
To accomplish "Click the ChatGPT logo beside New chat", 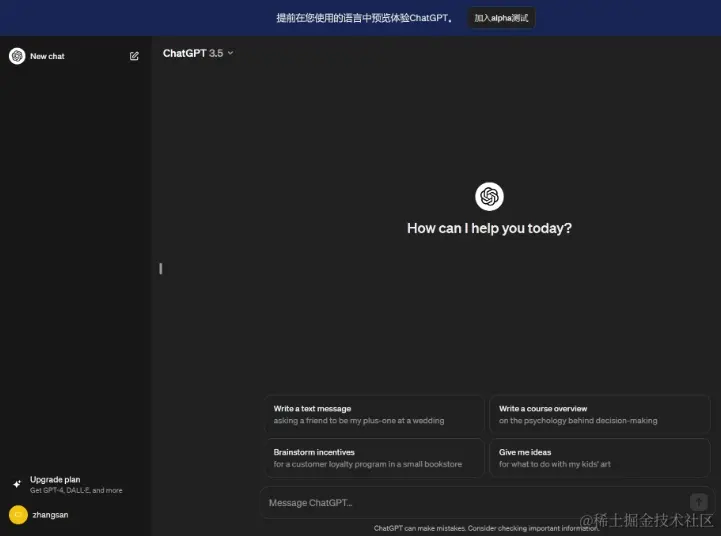I will click(17, 56).
